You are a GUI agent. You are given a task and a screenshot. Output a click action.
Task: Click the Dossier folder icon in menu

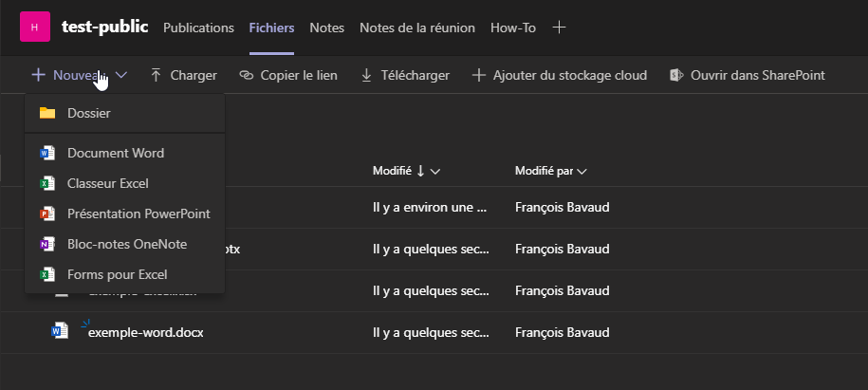(47, 113)
